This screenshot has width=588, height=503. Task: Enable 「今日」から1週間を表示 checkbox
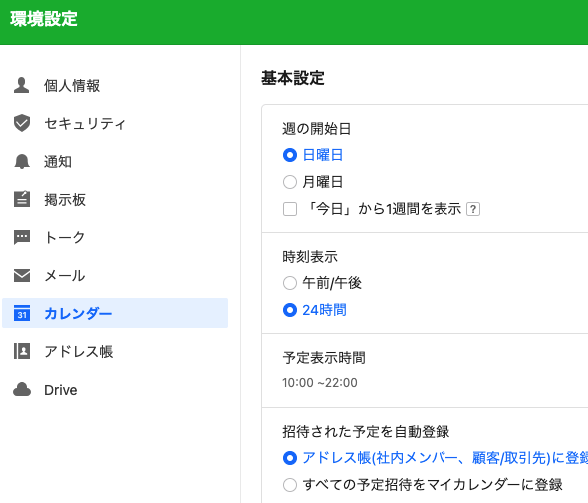click(290, 209)
